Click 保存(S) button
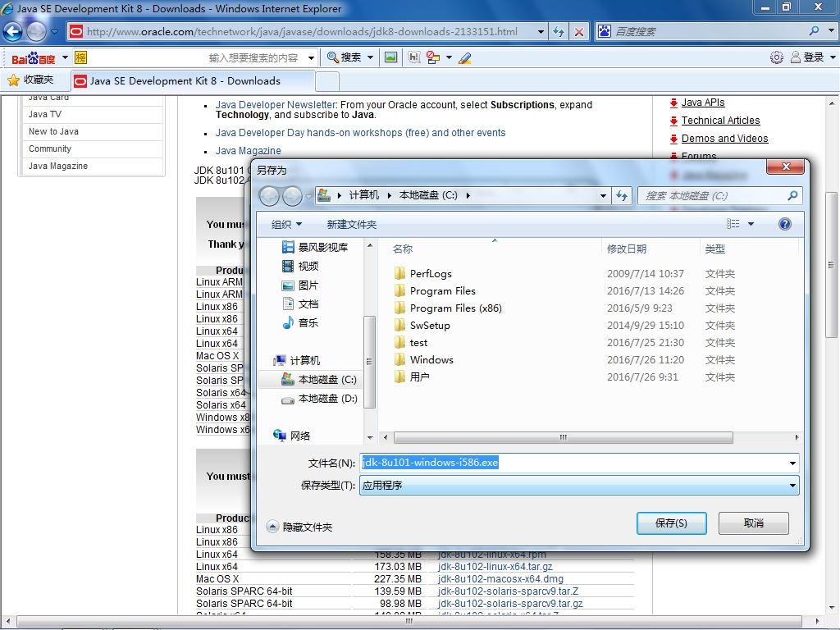 pyautogui.click(x=671, y=523)
